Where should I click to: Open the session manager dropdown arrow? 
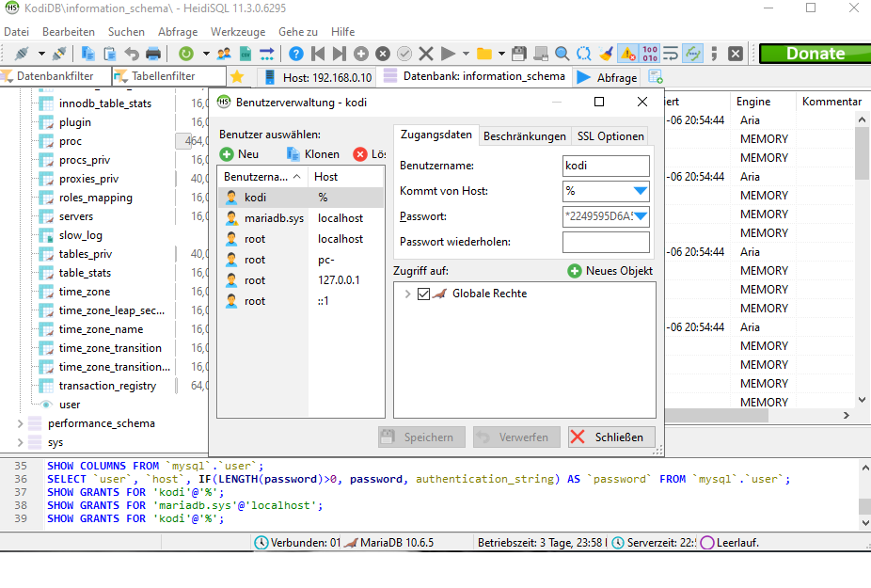point(41,54)
